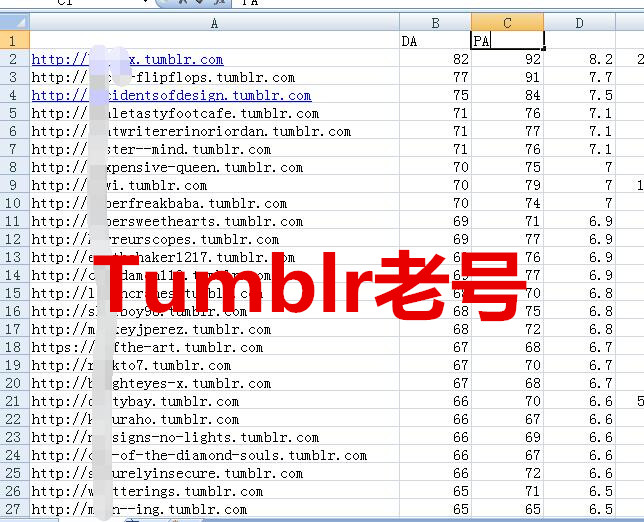Select row 9 header
This screenshot has width=644, height=522.
(15, 185)
